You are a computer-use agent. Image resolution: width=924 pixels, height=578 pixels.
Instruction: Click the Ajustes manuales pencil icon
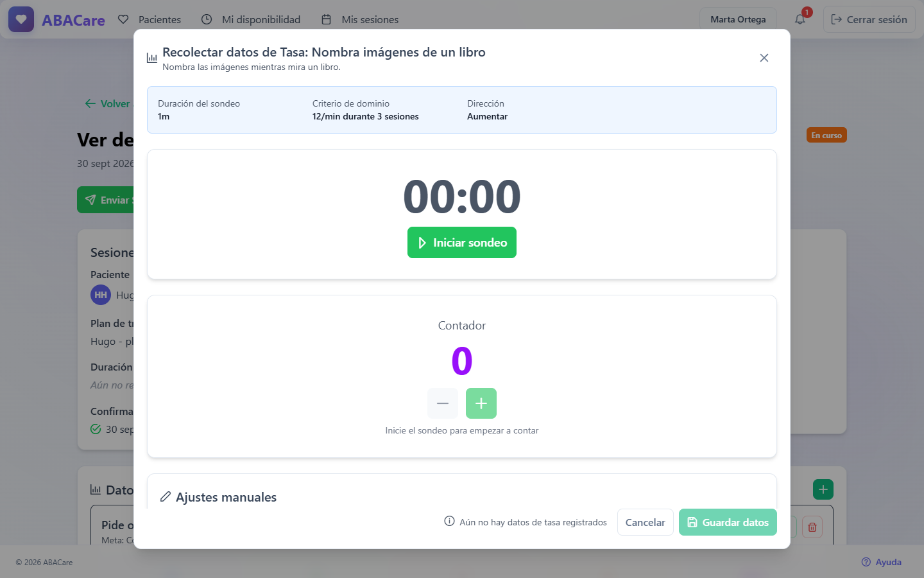[166, 496]
